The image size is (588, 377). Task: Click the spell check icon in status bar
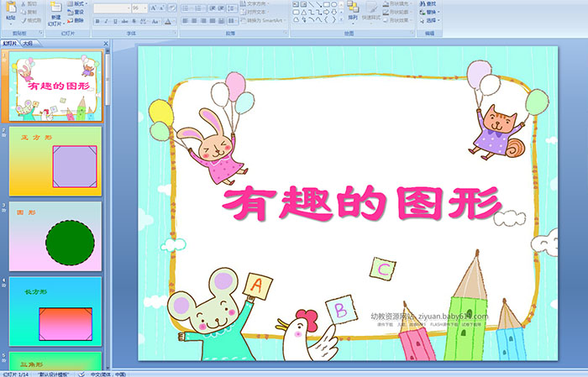click(81, 374)
